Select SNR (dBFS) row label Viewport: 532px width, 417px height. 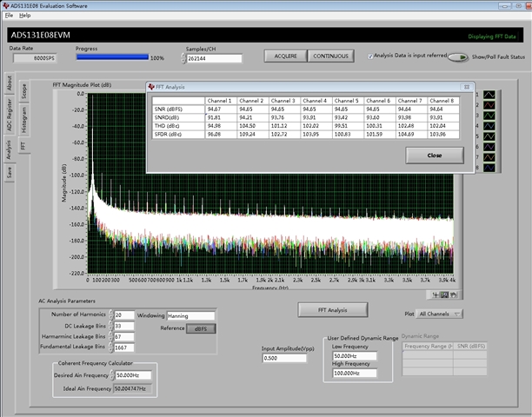pyautogui.click(x=178, y=109)
